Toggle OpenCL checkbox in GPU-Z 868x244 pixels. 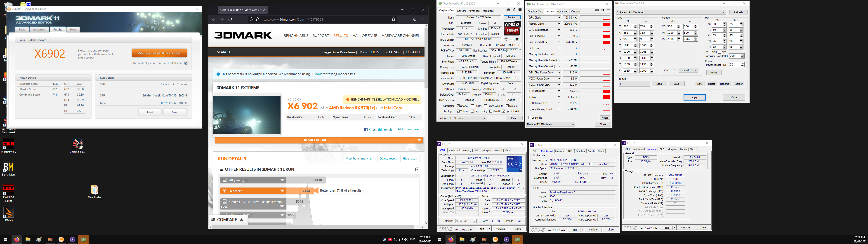(458, 106)
